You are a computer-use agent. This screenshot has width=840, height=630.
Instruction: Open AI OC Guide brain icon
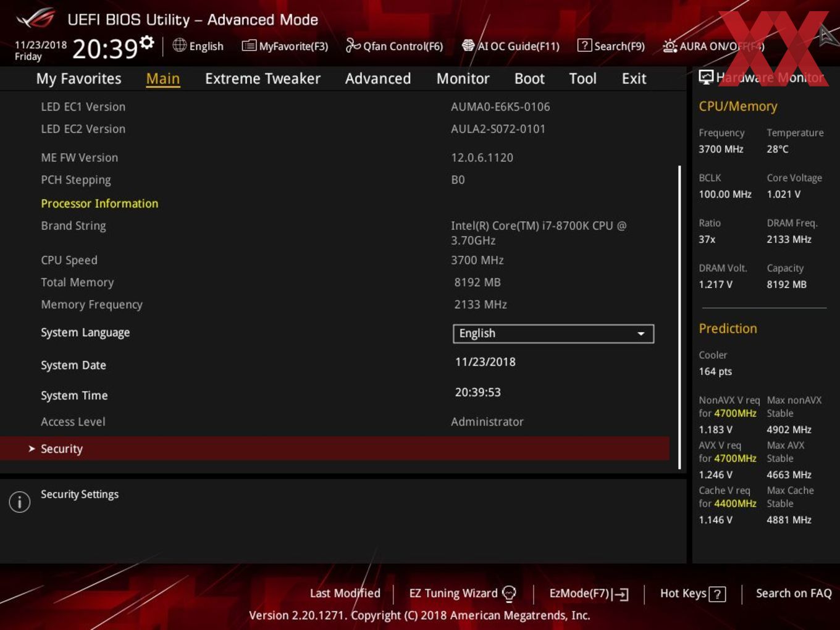tap(468, 45)
